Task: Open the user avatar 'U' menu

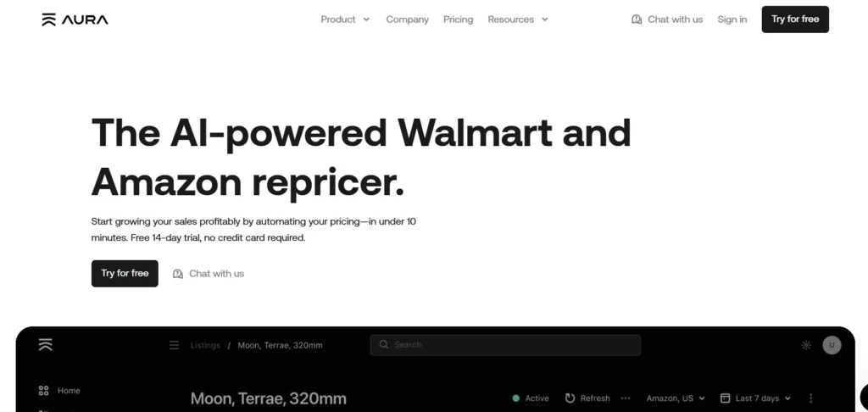Action: coord(832,345)
